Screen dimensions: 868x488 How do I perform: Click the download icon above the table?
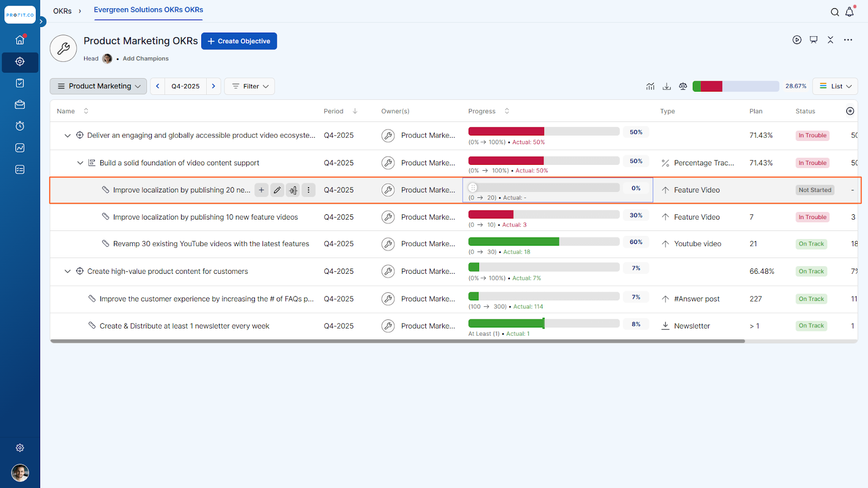click(x=667, y=86)
